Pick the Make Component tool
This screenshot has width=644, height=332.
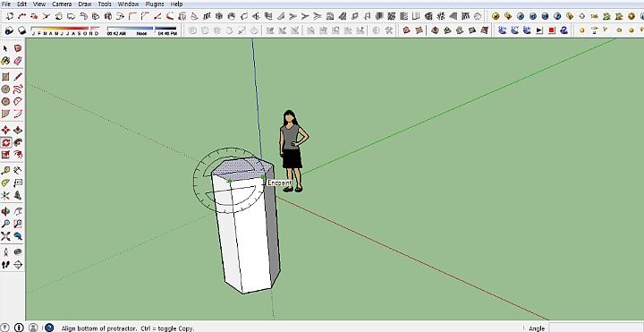click(x=18, y=48)
